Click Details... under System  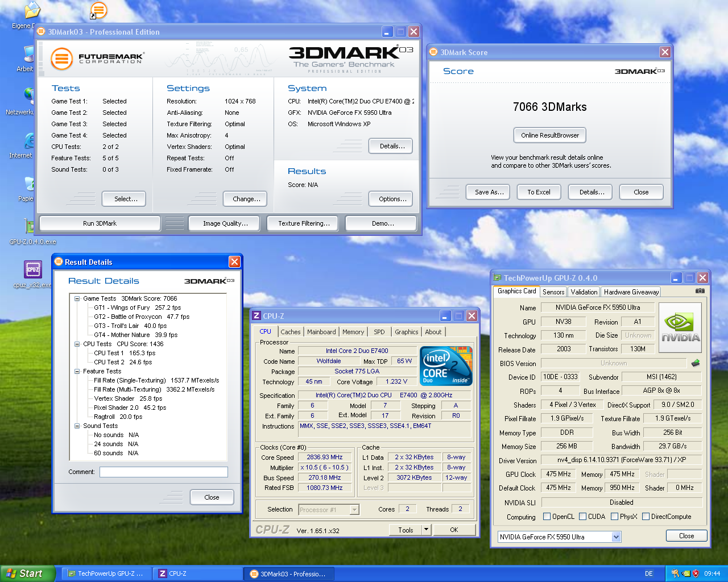coord(392,146)
